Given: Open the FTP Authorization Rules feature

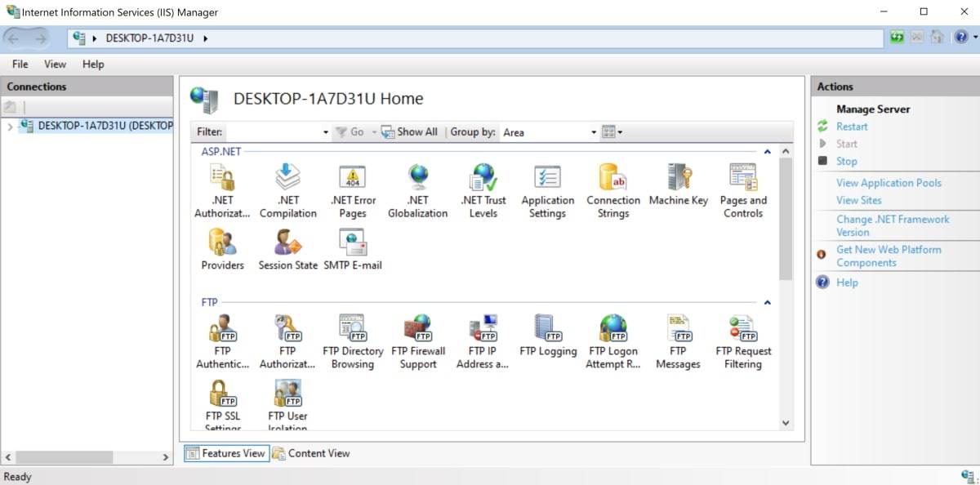Looking at the screenshot, I should coord(287,342).
